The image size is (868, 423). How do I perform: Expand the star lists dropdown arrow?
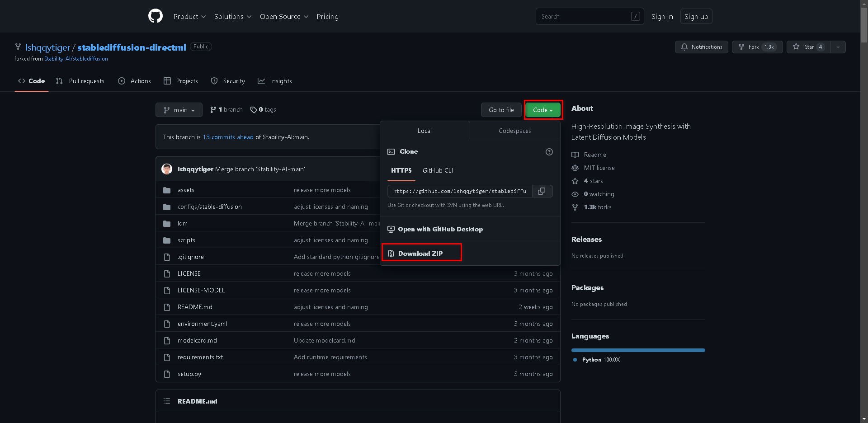point(838,47)
